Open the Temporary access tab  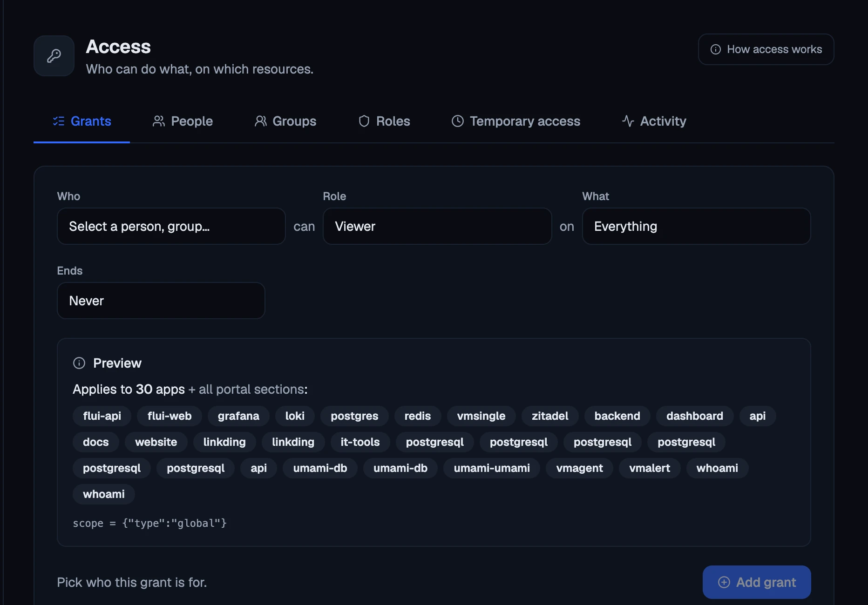click(x=516, y=121)
